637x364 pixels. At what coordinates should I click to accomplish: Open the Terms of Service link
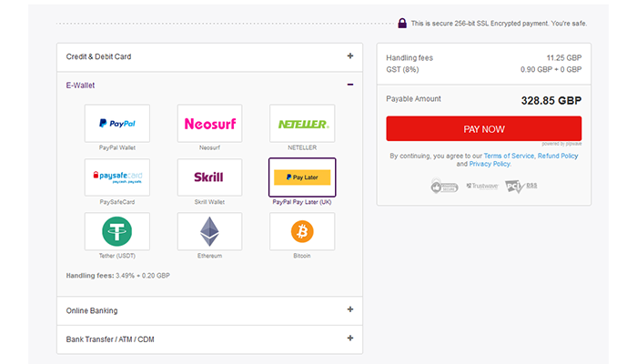509,156
